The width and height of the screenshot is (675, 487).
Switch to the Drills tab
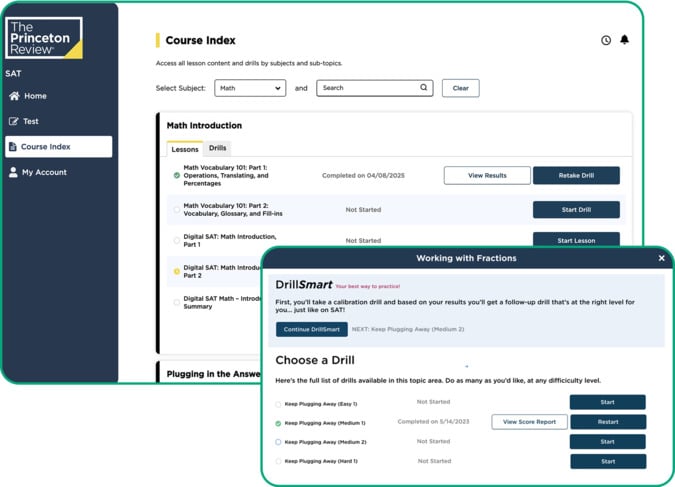pos(217,148)
